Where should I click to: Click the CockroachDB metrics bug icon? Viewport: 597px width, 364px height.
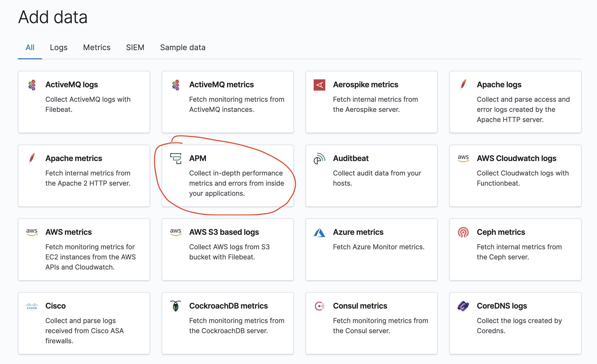176,306
